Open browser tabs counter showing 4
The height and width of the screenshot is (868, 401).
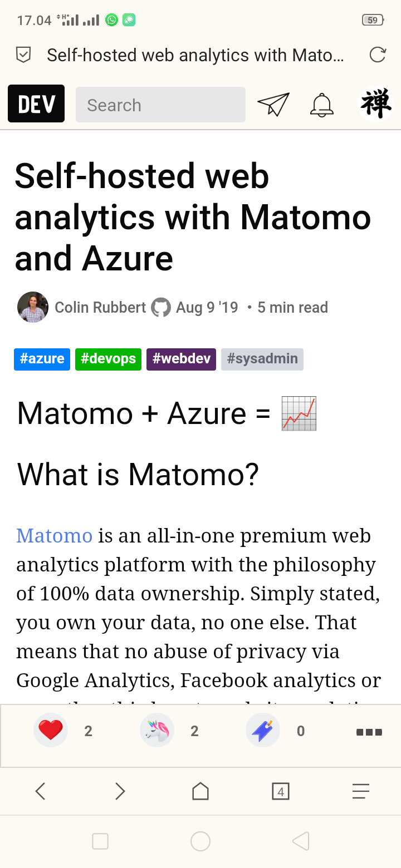coord(281,791)
